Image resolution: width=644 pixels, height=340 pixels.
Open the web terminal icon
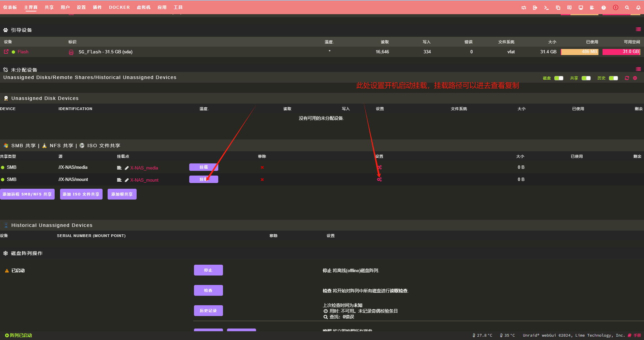[546, 7]
